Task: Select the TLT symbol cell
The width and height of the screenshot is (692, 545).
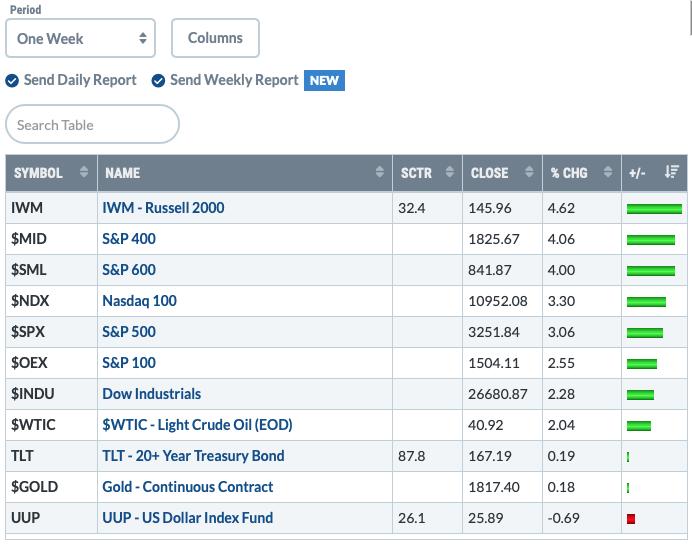Action: [x=51, y=456]
